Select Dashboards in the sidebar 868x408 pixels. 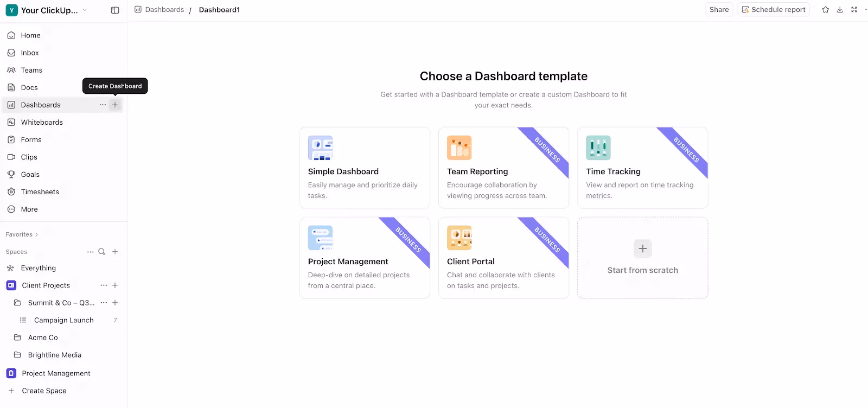[x=41, y=105]
